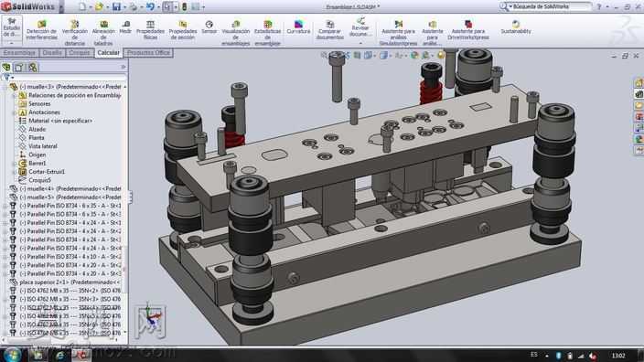Open Visualización de ensamblajes
Screen dimensions: 644x362
click(236, 32)
